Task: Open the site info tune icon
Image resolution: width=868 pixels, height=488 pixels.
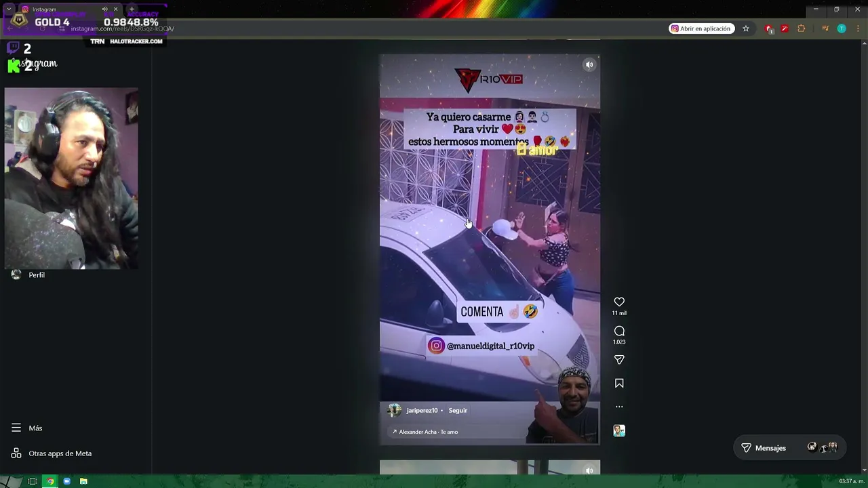Action: point(62,28)
